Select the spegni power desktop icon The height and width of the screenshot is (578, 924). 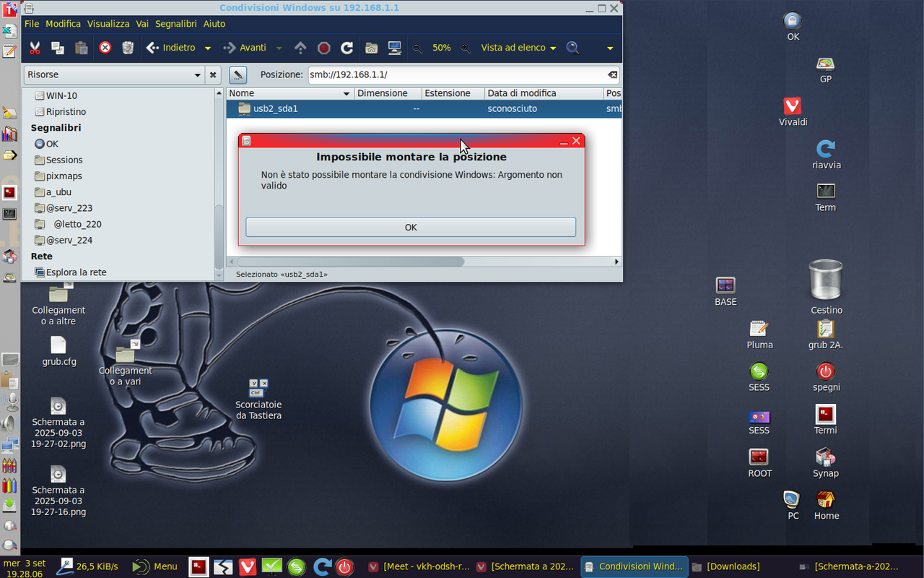click(826, 377)
